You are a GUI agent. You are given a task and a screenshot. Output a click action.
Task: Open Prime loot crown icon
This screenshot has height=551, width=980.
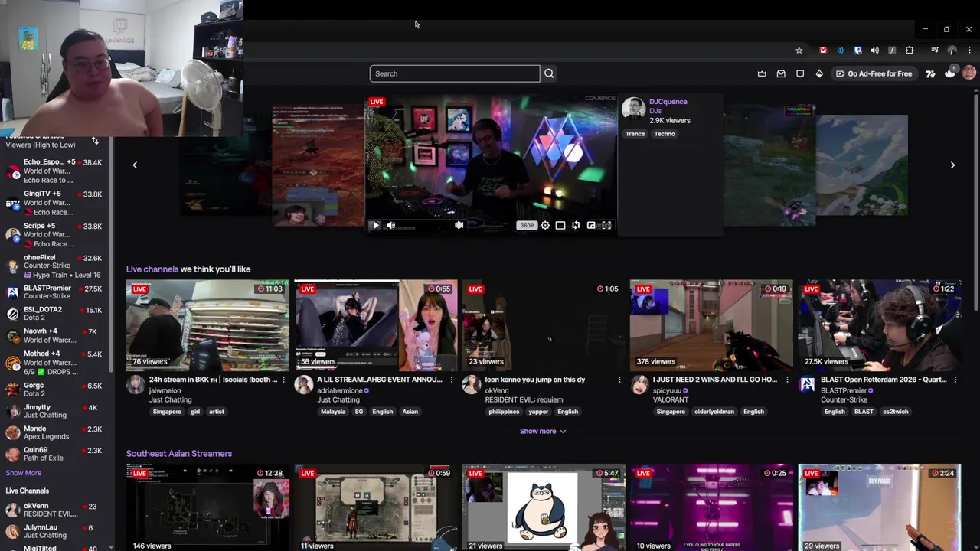[x=762, y=73]
